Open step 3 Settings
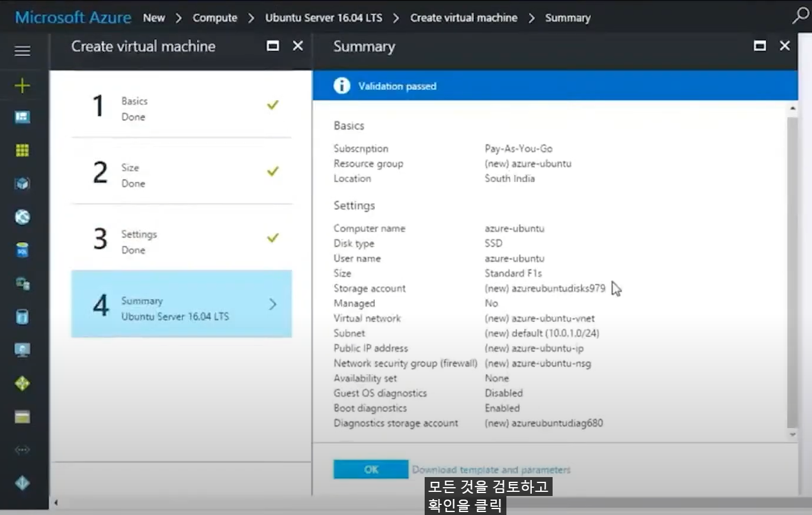The width and height of the screenshot is (812, 515). (181, 238)
